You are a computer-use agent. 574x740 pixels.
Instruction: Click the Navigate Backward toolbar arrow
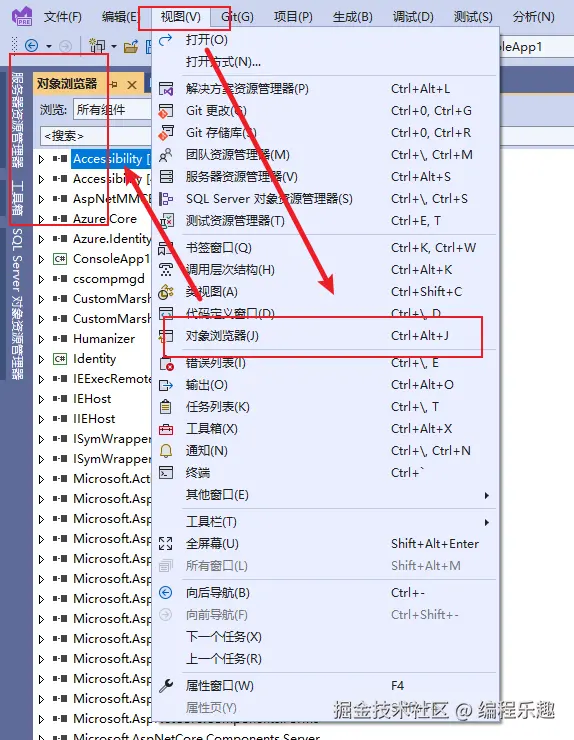coord(31,46)
